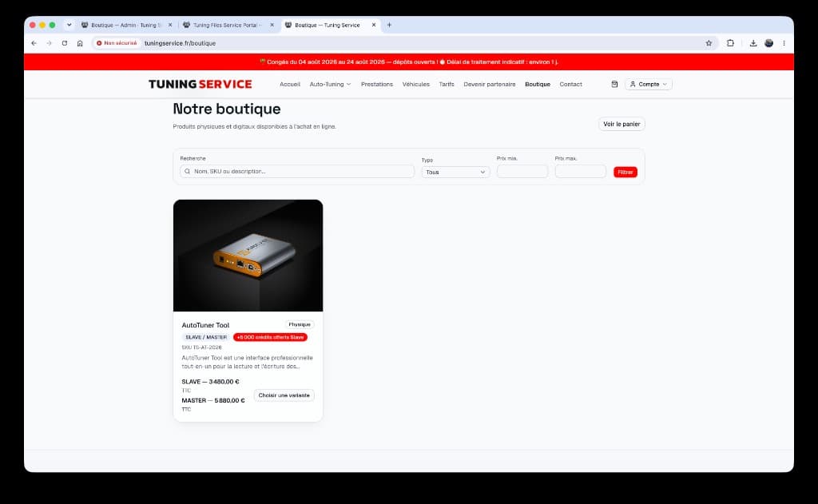Open the Boutique nav item
The image size is (818, 504).
coord(538,84)
